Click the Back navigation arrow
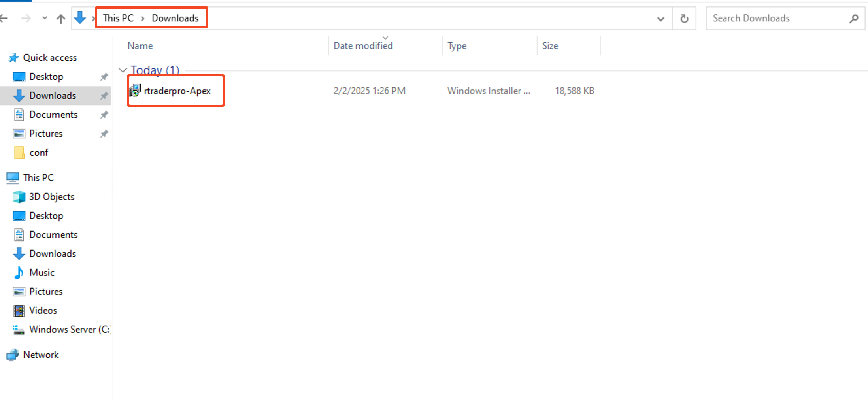 tap(4, 18)
